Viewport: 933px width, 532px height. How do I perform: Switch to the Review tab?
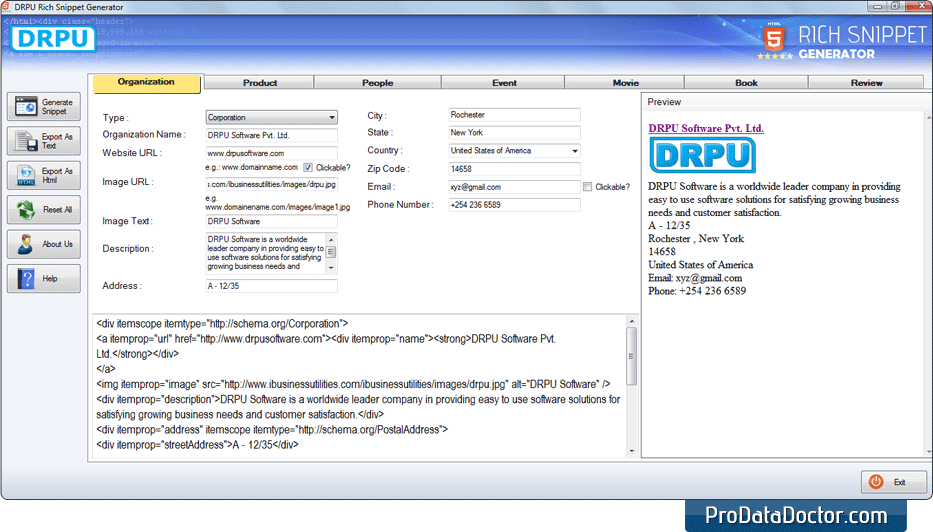pyautogui.click(x=866, y=83)
